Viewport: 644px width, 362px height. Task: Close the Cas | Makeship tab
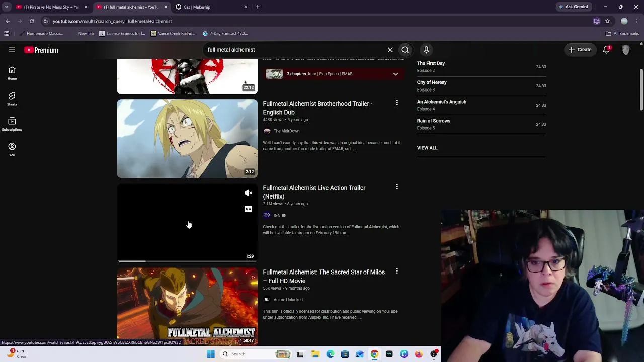[246, 7]
